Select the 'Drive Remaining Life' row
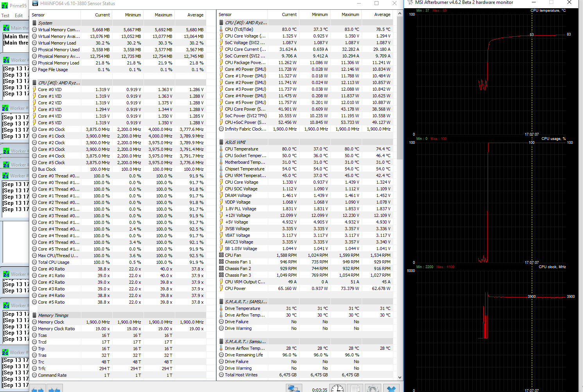Viewport: 583px width, 392px height. (305, 355)
